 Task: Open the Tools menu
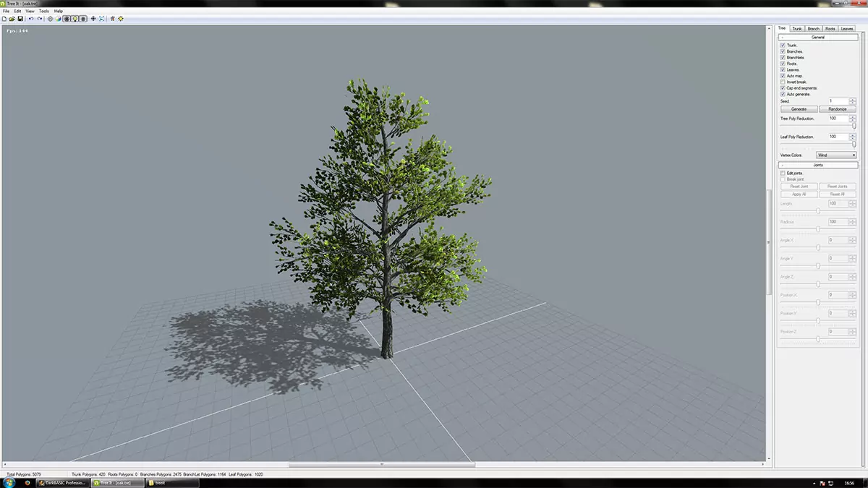(x=44, y=12)
